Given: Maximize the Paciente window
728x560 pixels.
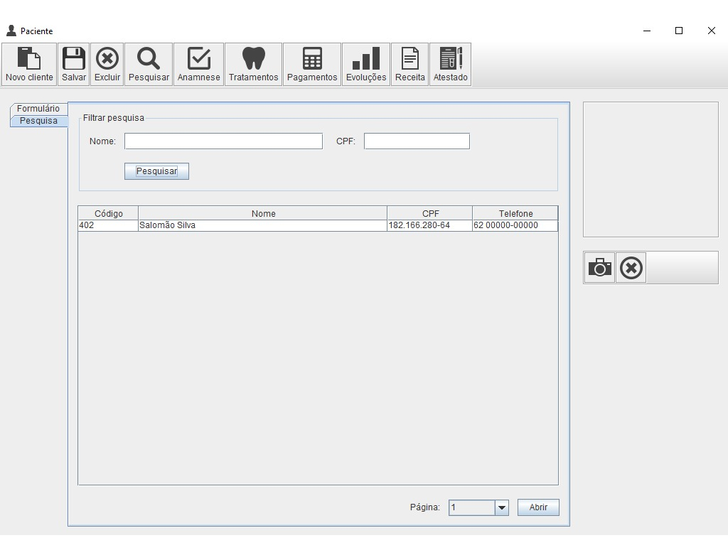Looking at the screenshot, I should pos(679,31).
